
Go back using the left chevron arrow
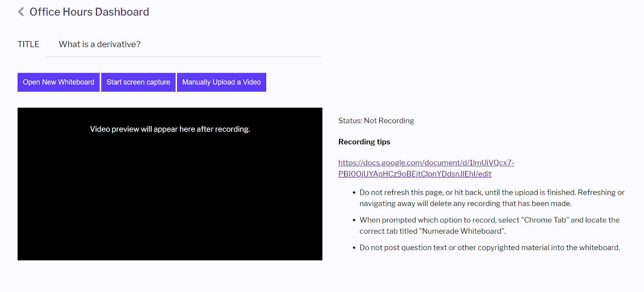[21, 12]
